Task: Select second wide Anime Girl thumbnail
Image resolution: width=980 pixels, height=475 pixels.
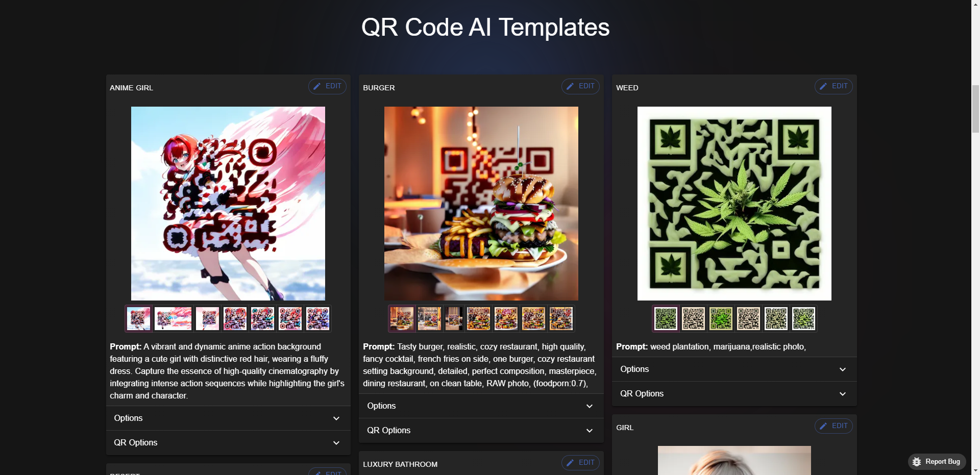Action: coord(173,319)
